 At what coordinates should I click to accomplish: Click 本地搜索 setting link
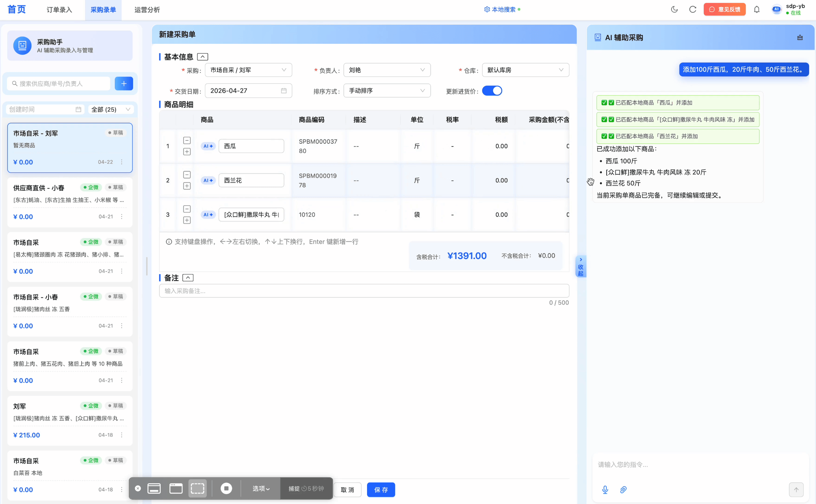click(502, 9)
